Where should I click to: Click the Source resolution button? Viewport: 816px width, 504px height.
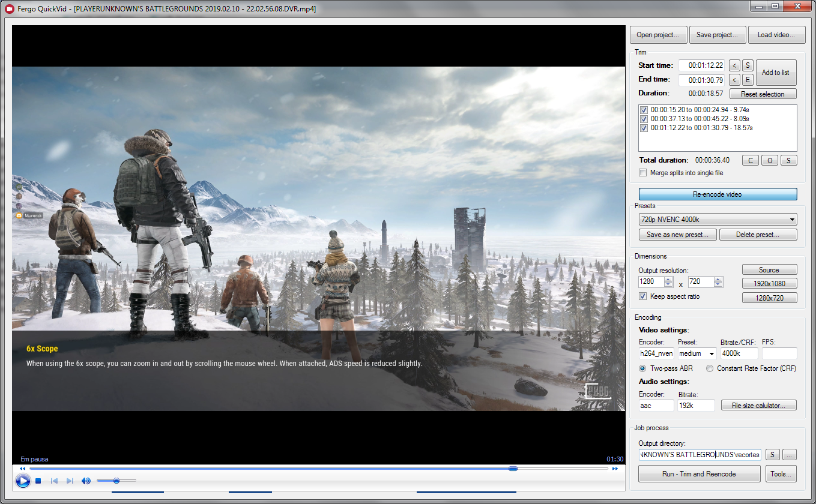tap(770, 270)
